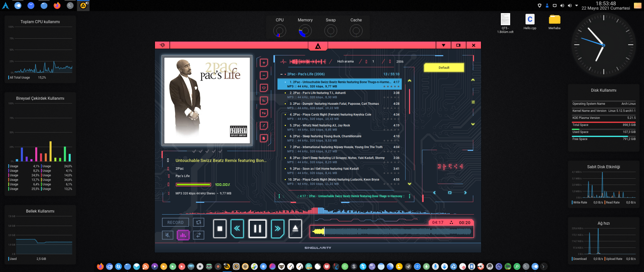Screen dimensions: 644x272
Task: Open the Arch Linux application launcher
Action: (6, 5)
